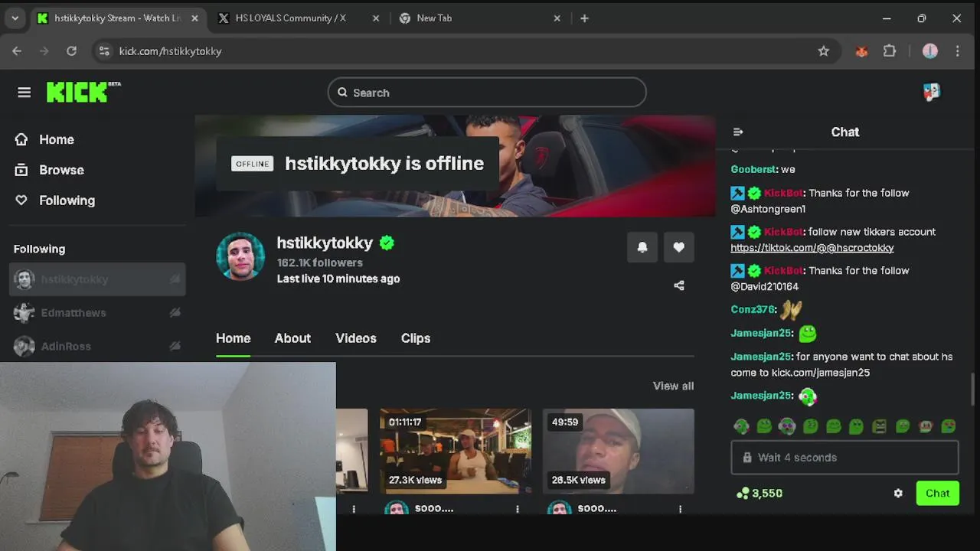Open the Chrome profile avatar
This screenshot has width=980, height=551.
(930, 51)
